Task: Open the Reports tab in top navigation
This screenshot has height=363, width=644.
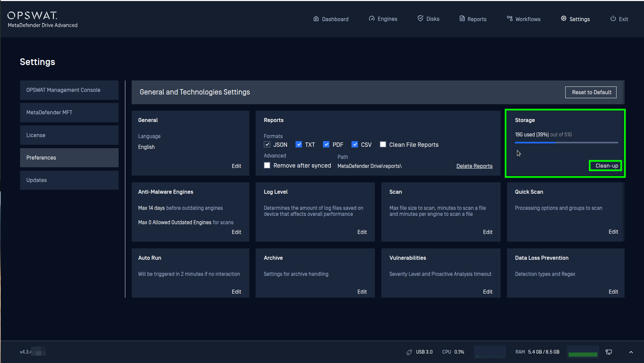Action: point(473,19)
